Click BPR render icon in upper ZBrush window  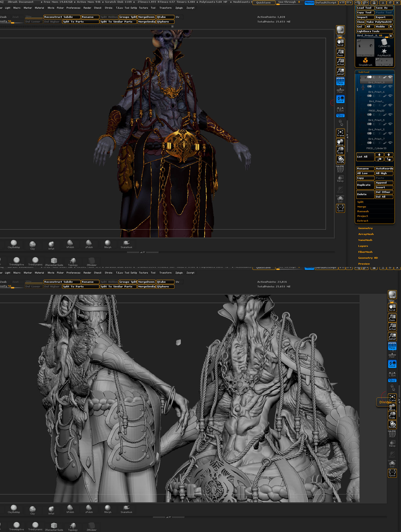click(340, 30)
